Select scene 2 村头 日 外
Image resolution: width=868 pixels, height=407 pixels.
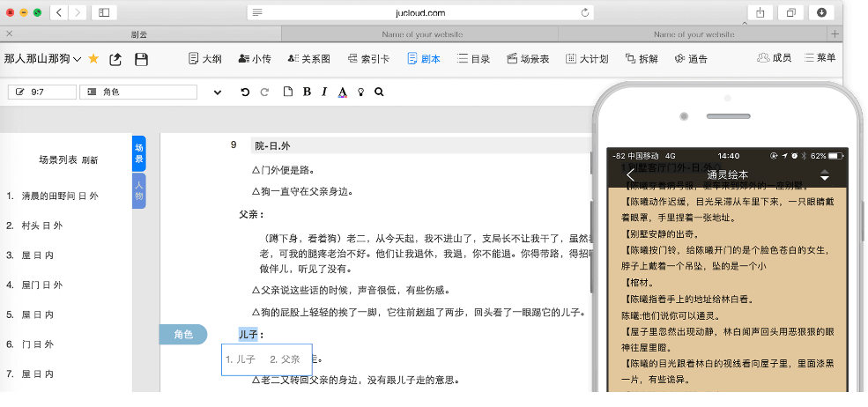(x=34, y=226)
